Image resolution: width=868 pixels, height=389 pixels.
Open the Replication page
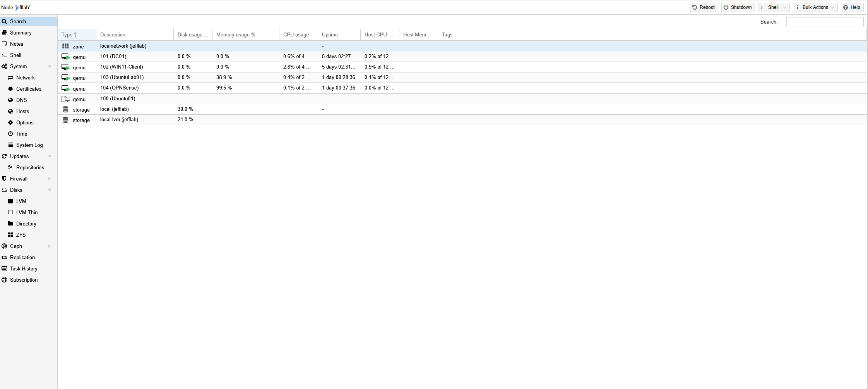click(29, 258)
